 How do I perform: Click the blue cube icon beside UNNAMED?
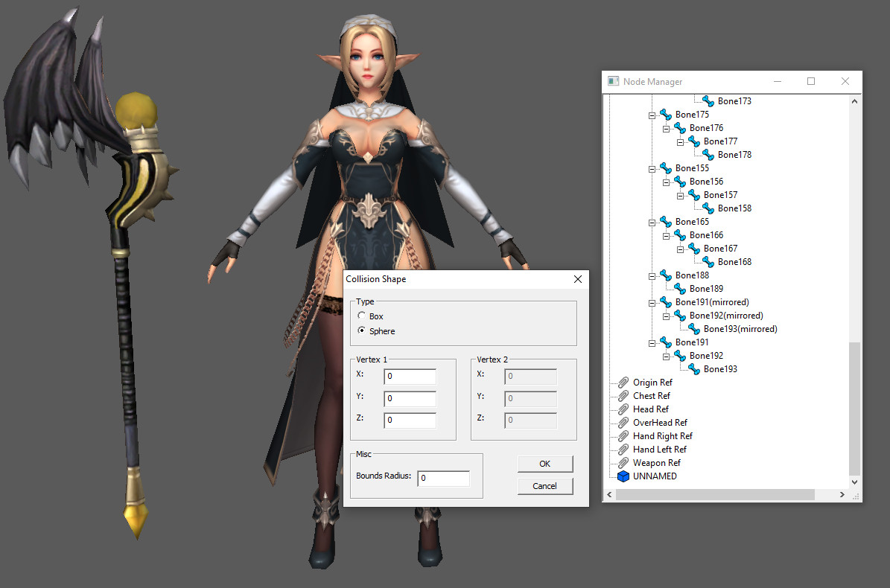coord(623,476)
